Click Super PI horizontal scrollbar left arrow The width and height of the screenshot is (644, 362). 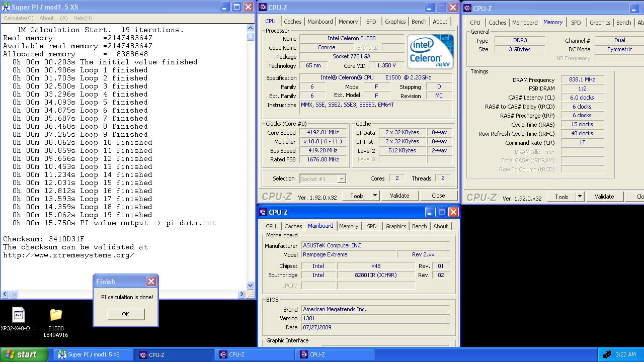tap(5, 294)
